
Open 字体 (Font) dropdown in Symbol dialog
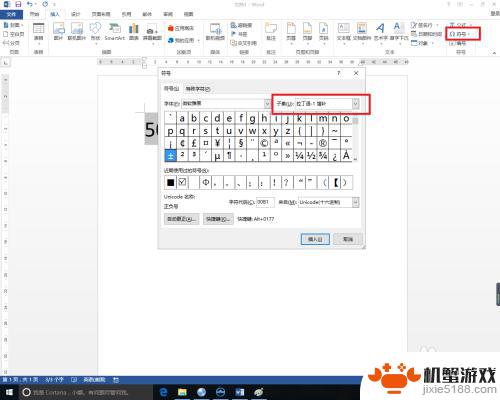[267, 104]
